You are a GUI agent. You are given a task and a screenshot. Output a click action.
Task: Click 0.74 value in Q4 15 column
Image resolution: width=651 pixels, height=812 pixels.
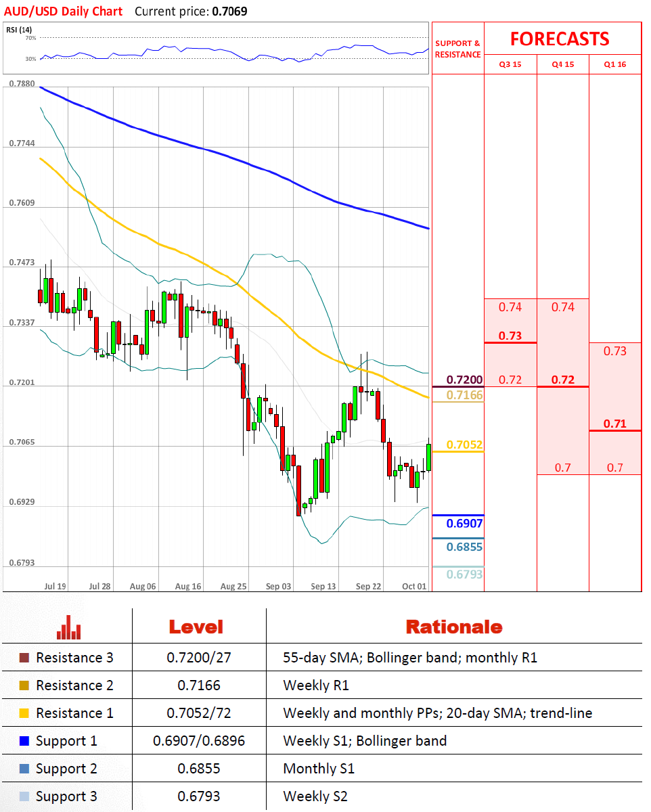(562, 307)
